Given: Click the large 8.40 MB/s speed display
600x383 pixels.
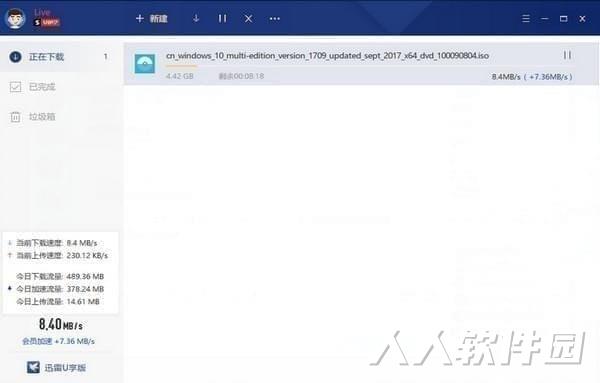Looking at the screenshot, I should point(60,324).
